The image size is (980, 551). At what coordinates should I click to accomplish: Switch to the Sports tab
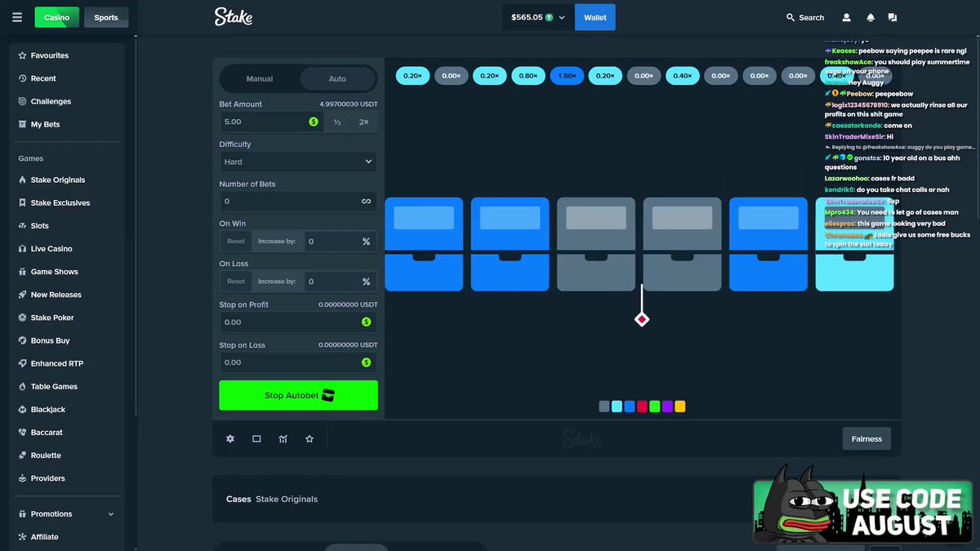(106, 17)
